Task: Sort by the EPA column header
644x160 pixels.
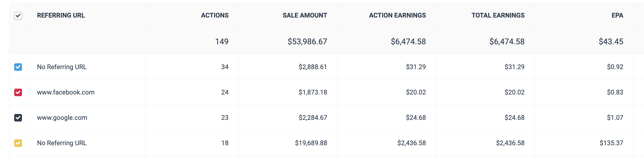Action: coord(617,16)
